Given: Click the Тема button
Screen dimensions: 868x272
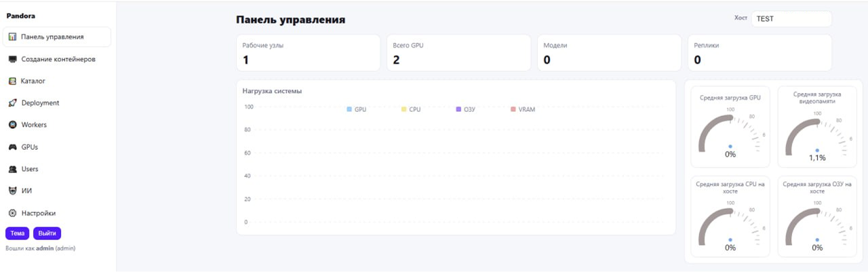Looking at the screenshot, I should (x=17, y=233).
